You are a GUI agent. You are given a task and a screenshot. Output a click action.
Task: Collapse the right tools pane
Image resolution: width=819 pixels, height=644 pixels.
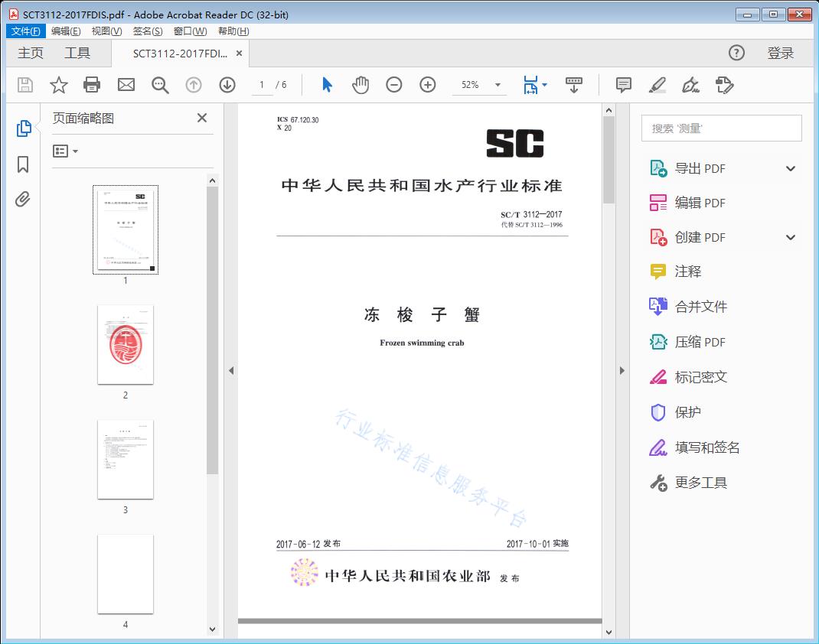tap(622, 371)
